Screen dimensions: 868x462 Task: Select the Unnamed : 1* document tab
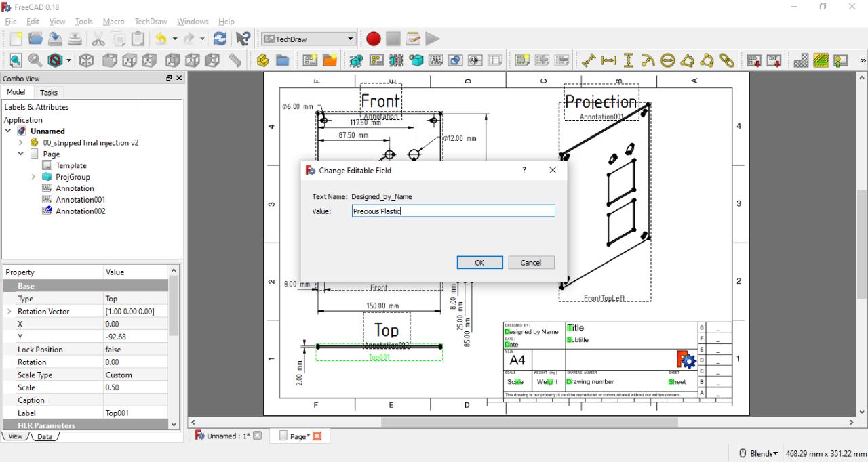tap(229, 436)
